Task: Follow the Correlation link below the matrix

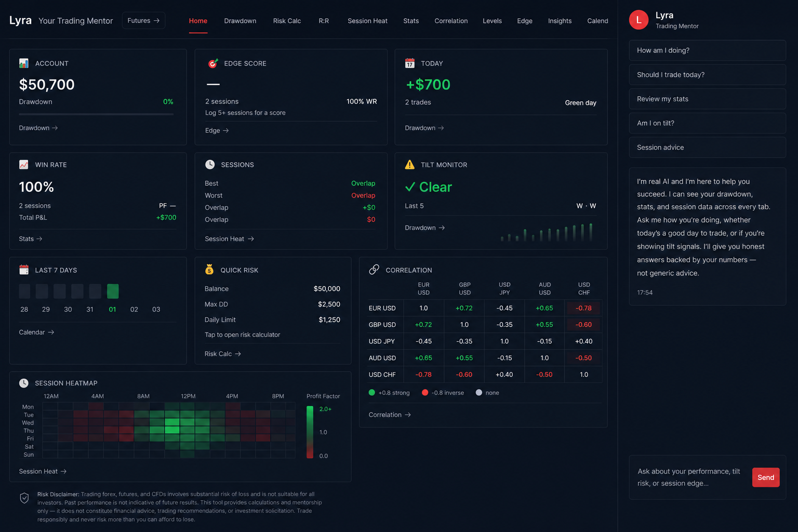Action: pos(390,415)
